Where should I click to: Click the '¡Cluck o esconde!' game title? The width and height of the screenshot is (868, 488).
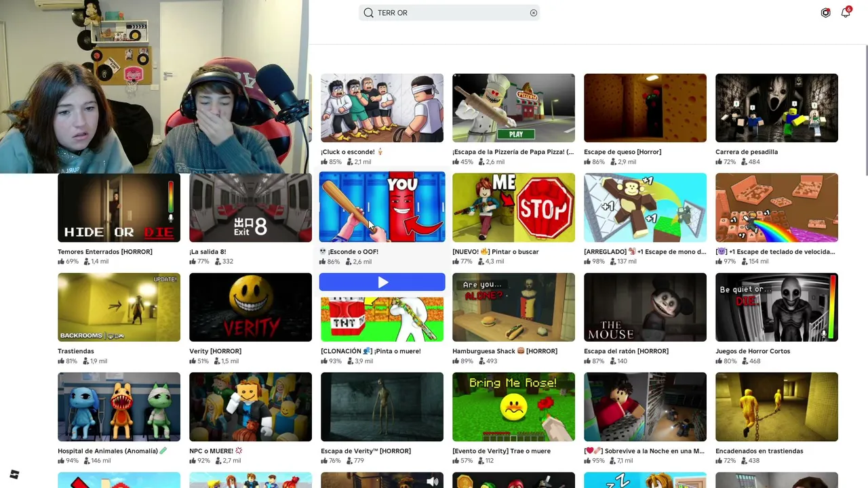click(x=352, y=152)
